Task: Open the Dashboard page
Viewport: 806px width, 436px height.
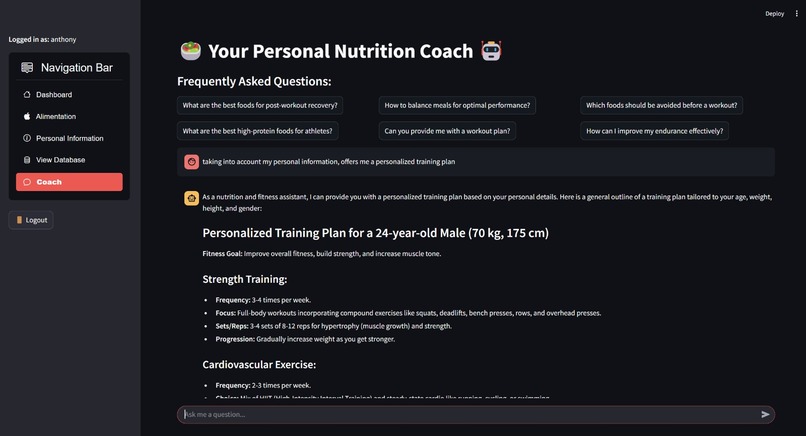Action: tap(54, 95)
